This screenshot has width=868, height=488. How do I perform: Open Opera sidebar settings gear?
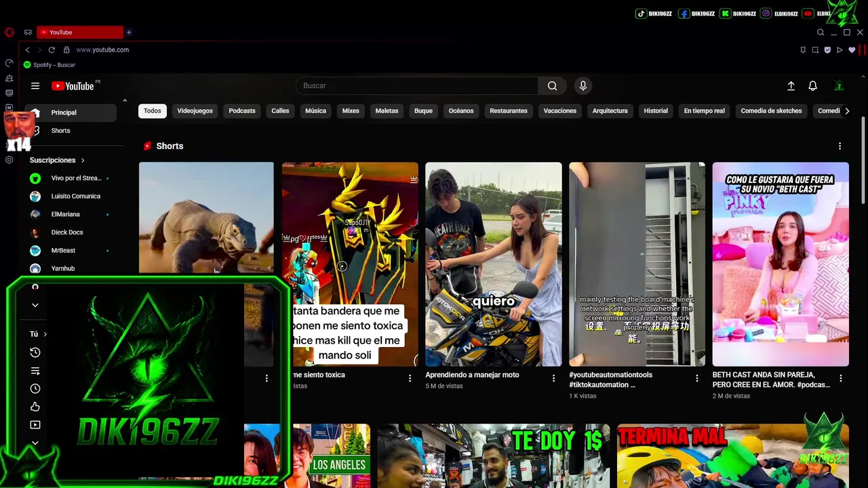click(9, 160)
